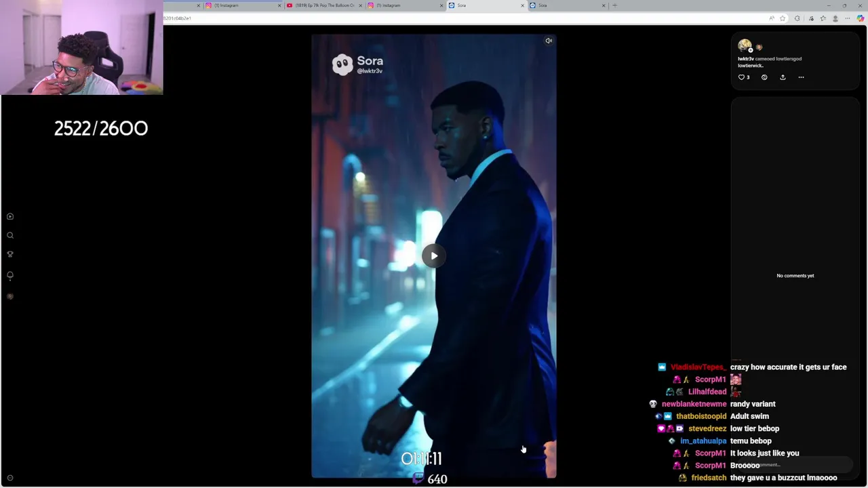Open the Copilot icon in browser toolbar
868x488 pixels.
pos(861,18)
